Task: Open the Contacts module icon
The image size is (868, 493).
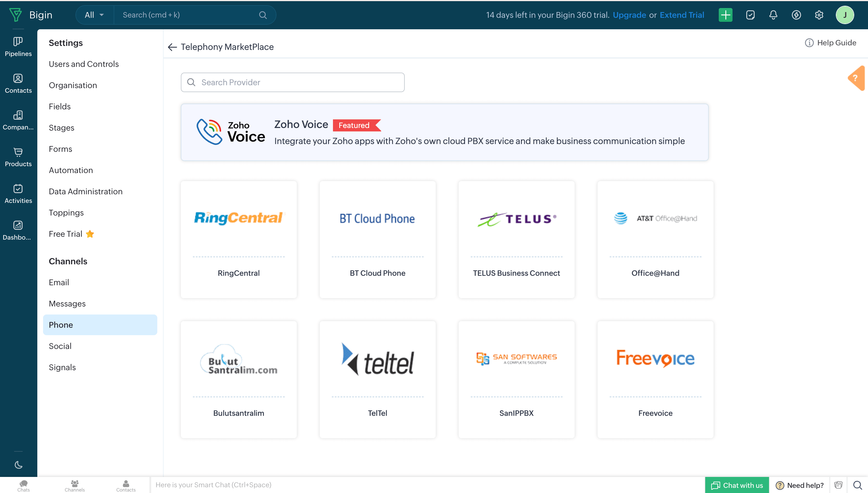Action: click(x=18, y=83)
